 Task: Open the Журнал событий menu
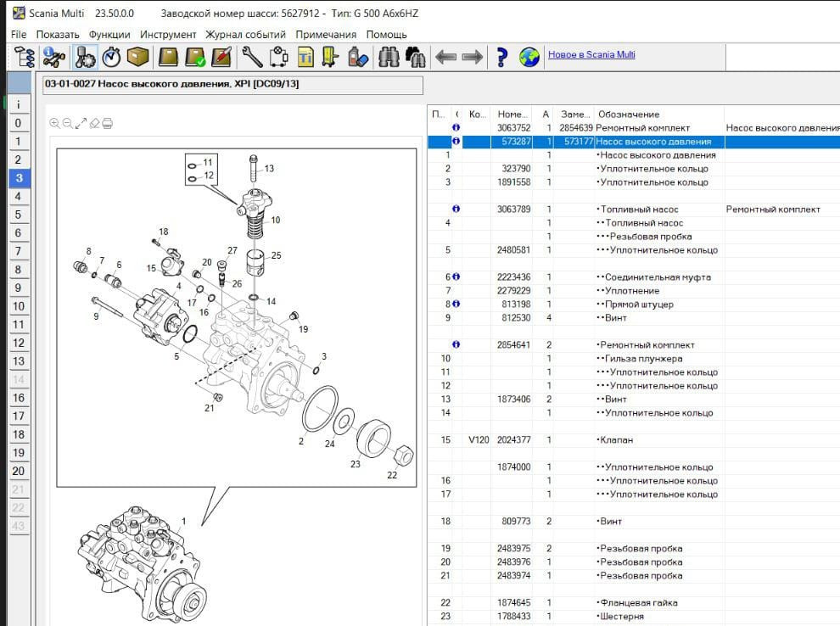point(246,35)
